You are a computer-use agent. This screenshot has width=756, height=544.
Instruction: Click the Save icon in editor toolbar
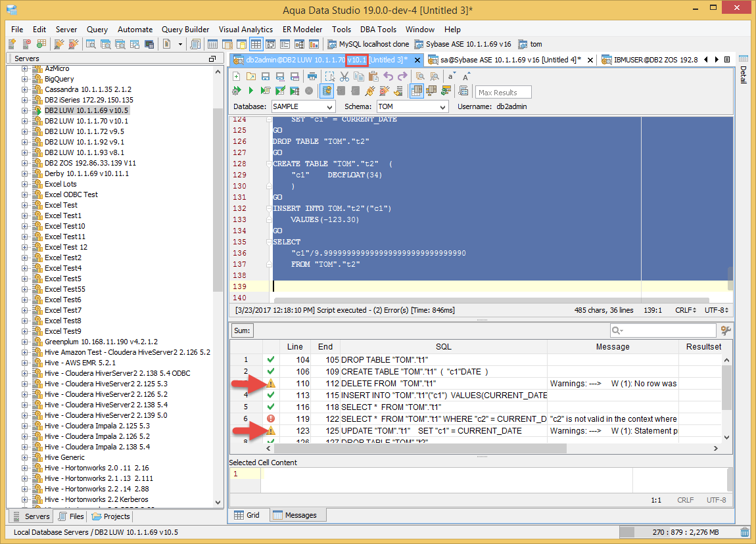[266, 76]
